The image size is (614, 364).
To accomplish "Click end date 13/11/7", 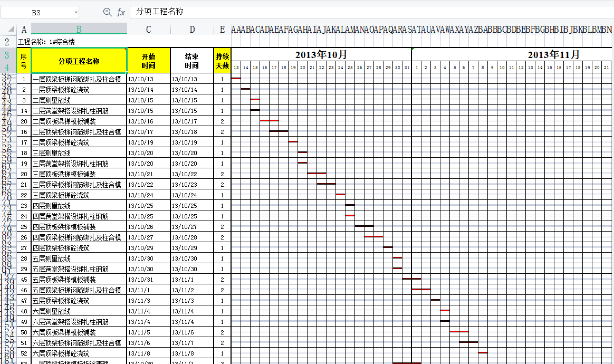I will click(x=192, y=343).
